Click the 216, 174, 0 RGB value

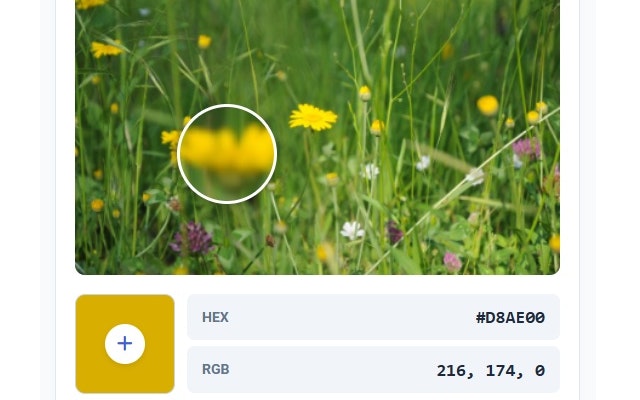[491, 370]
